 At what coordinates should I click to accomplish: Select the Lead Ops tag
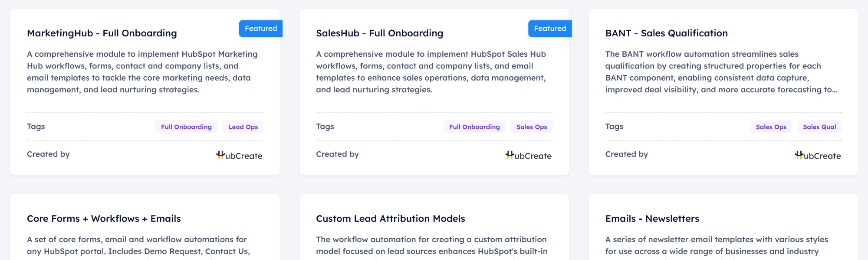[x=243, y=127]
